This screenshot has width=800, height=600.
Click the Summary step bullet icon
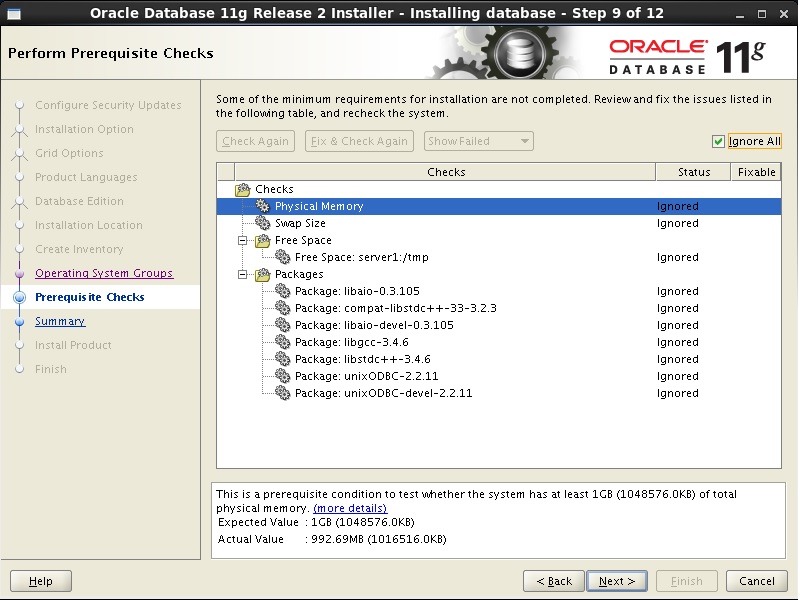19,322
